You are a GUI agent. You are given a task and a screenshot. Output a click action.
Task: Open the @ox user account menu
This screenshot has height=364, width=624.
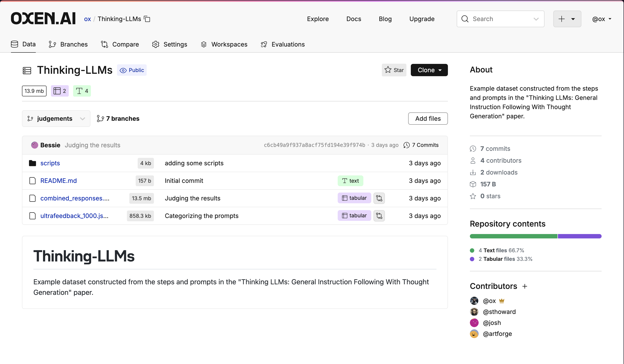[601, 19]
